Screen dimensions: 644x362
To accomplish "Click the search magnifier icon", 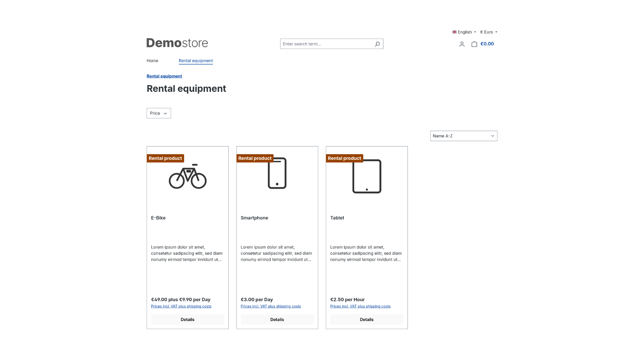I will coord(377,44).
